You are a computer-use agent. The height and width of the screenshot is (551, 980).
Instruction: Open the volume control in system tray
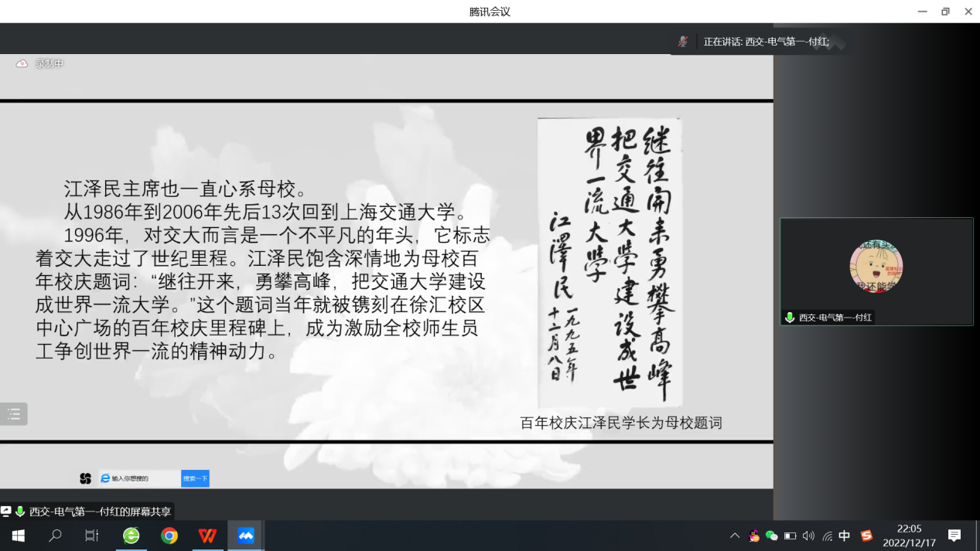coord(808,536)
